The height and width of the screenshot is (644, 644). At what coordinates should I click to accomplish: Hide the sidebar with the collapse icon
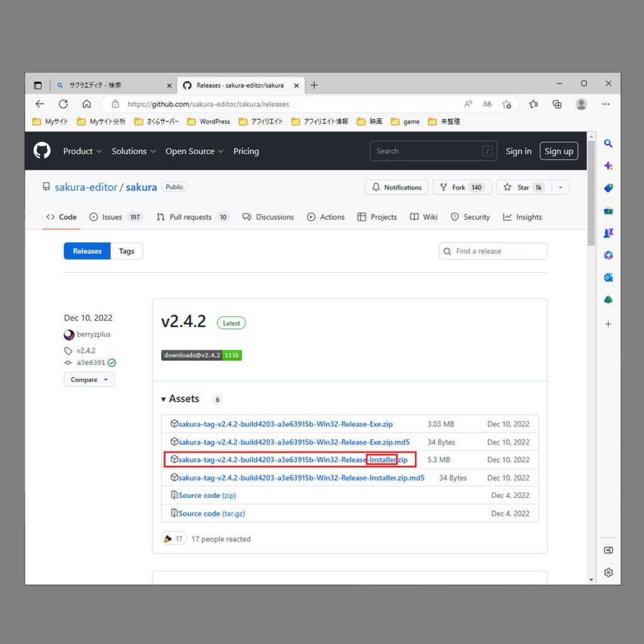(x=608, y=550)
